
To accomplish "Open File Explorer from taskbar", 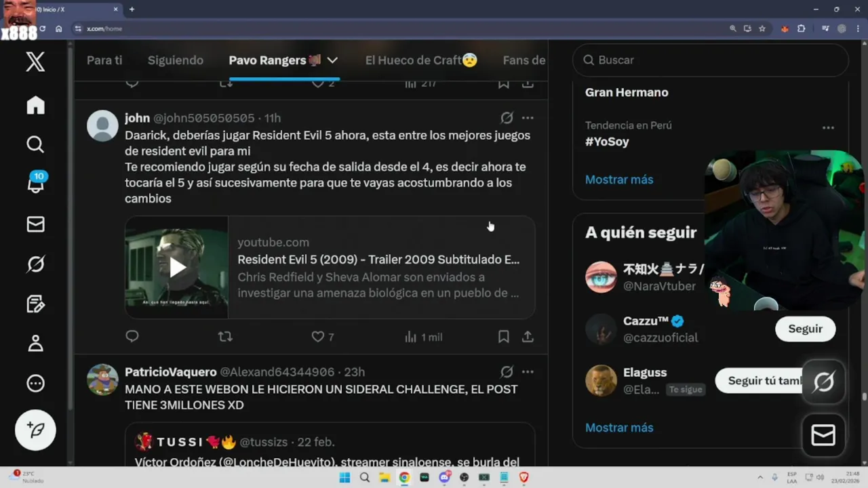I will point(384,477).
